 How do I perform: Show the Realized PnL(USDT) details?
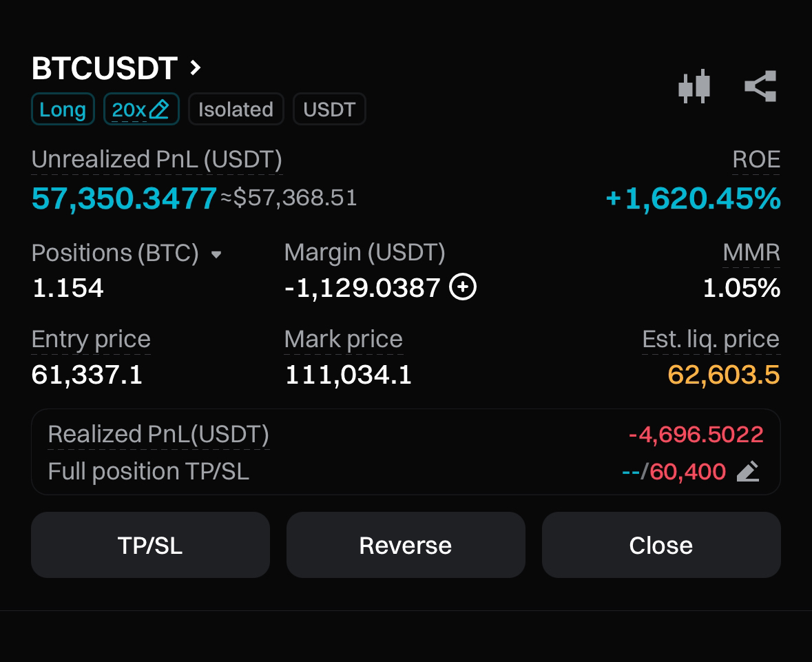158,435
